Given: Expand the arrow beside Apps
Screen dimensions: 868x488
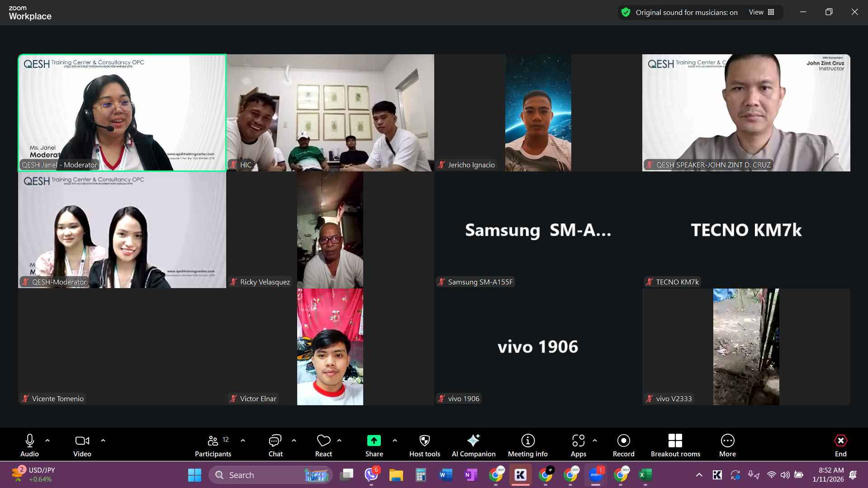Looking at the screenshot, I should tap(595, 440).
